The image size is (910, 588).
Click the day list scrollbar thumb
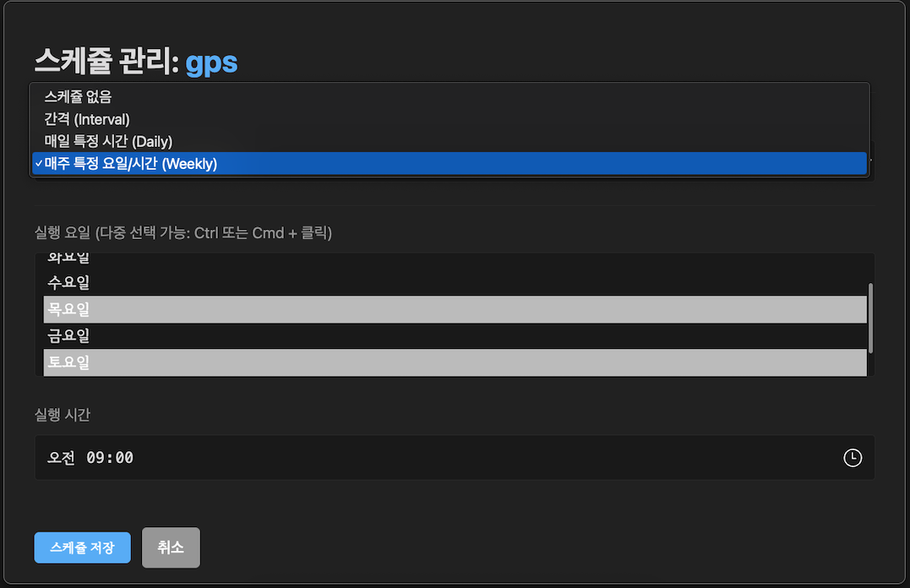tap(870, 317)
